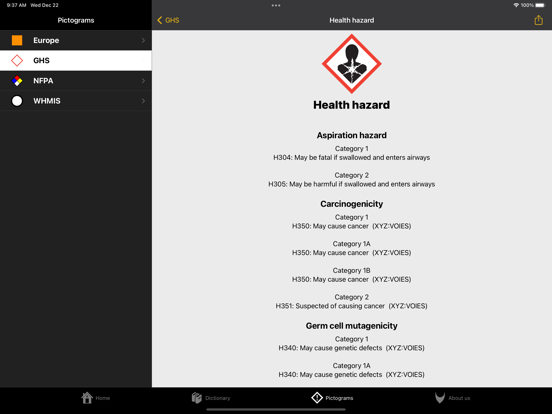Open the Europe pictograms category
Image resolution: width=552 pixels, height=414 pixels.
(x=76, y=40)
